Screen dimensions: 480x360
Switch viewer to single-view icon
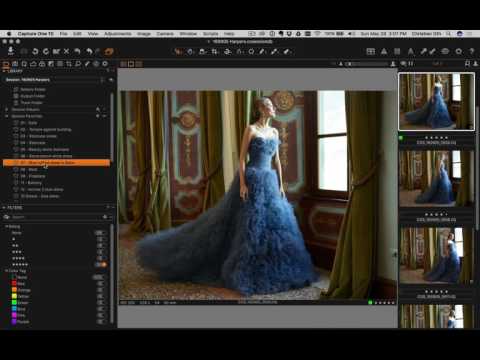(131, 64)
